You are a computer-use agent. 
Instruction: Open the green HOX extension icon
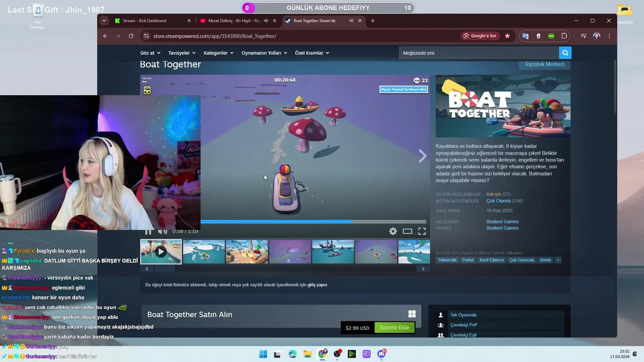coord(551,36)
